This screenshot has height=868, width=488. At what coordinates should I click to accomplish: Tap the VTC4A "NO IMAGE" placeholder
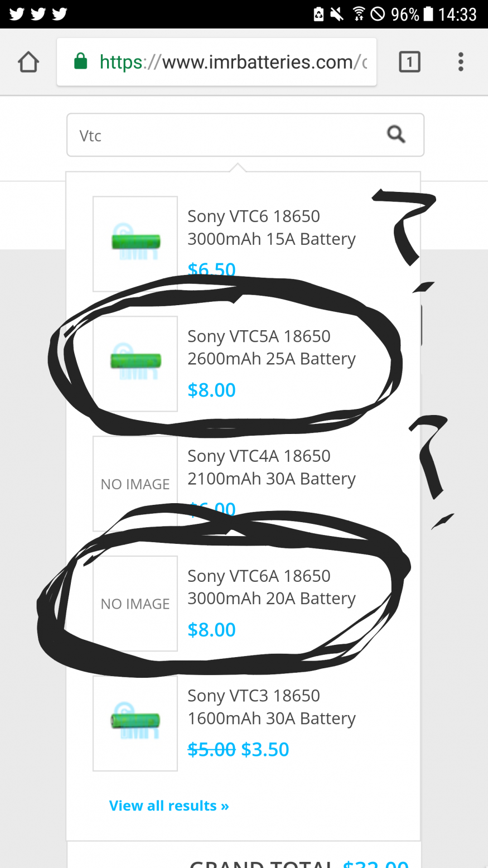coord(135,484)
